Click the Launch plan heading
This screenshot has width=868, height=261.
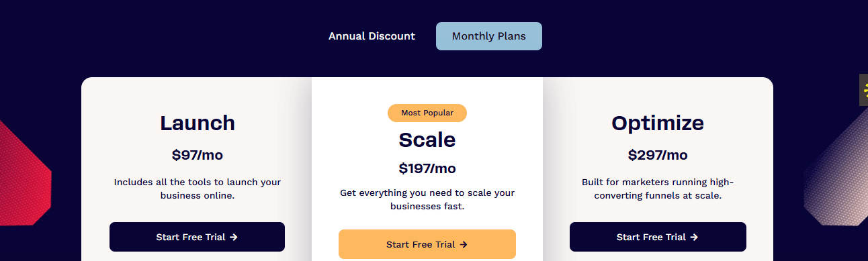point(198,123)
